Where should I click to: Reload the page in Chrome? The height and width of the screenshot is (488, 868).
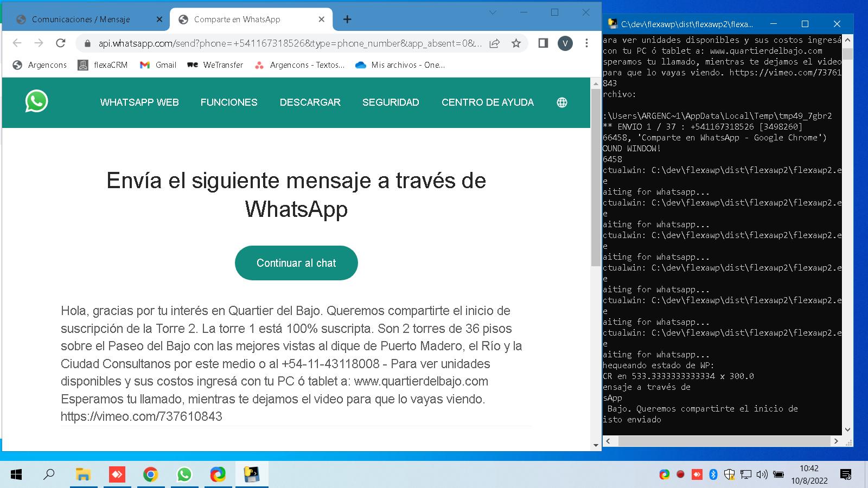coord(61,43)
